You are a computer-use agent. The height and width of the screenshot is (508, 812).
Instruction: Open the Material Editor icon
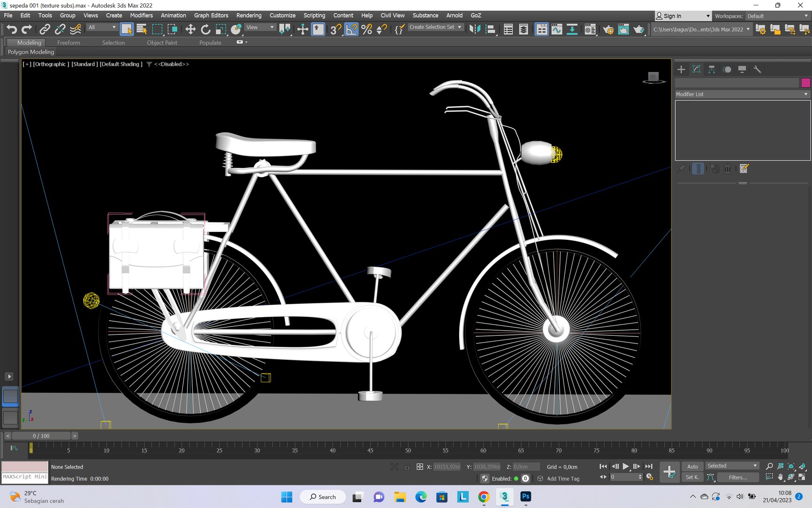[590, 29]
